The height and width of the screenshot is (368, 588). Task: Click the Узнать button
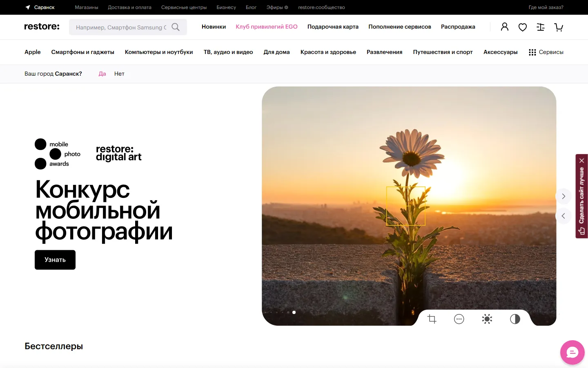(55, 260)
